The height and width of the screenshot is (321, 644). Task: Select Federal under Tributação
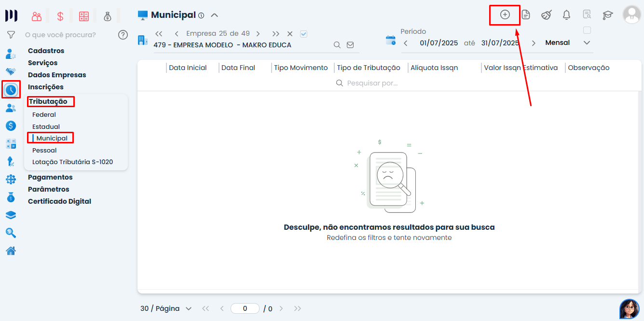[44, 114]
